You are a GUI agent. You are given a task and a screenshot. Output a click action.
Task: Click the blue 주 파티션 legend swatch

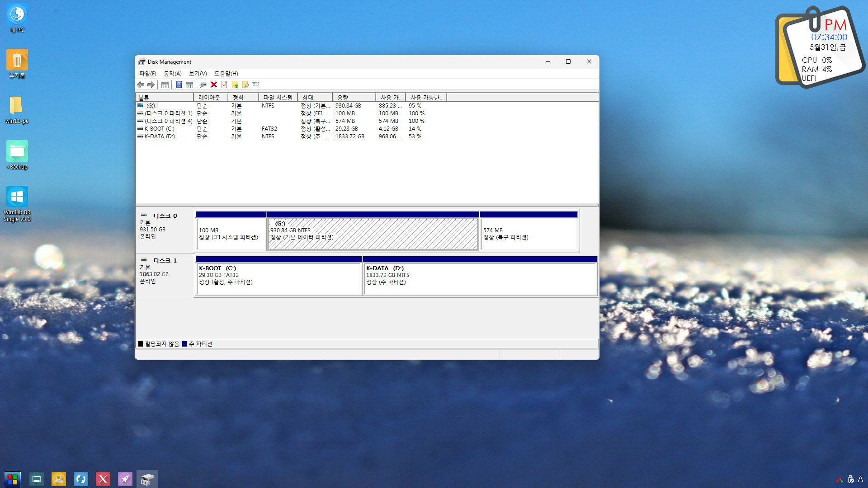[184, 344]
